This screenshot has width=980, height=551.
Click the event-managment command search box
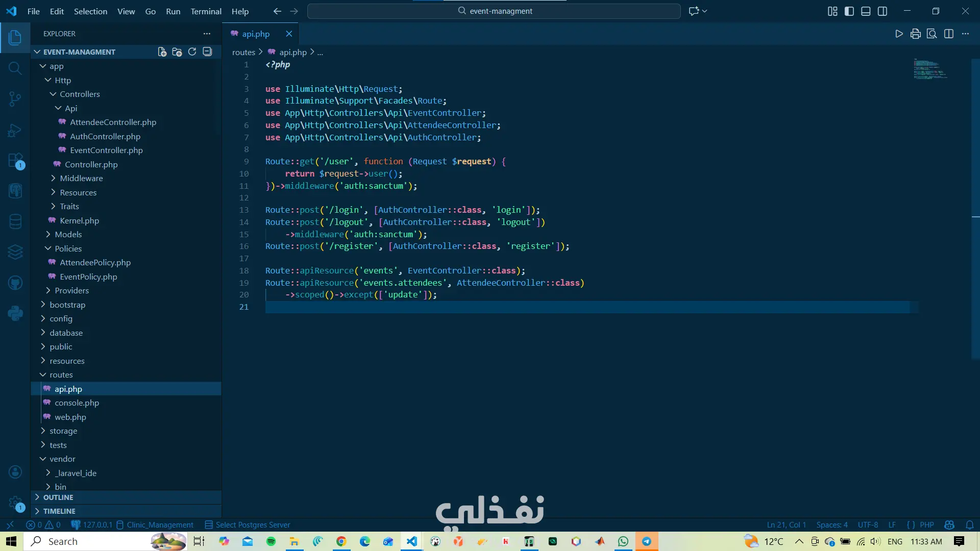(494, 11)
